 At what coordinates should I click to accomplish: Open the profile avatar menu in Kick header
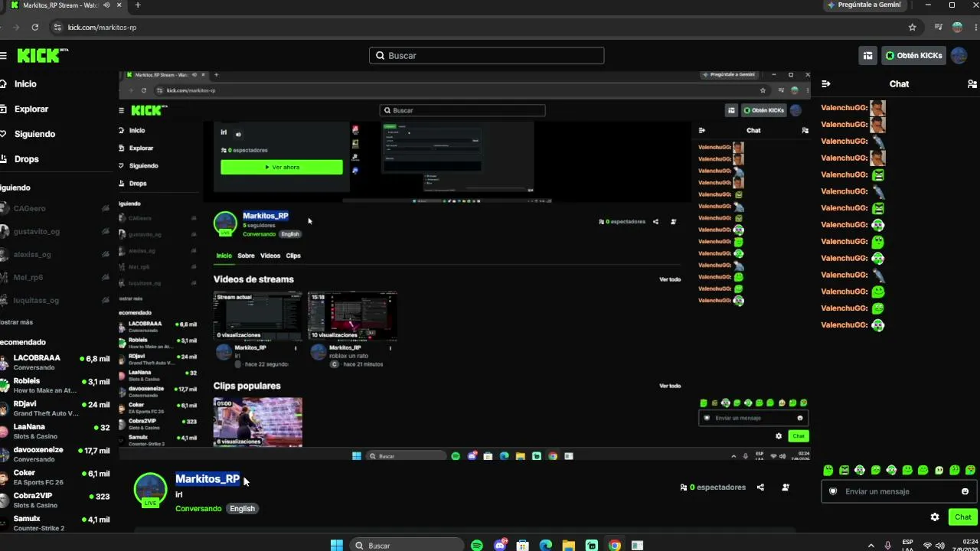958,55
